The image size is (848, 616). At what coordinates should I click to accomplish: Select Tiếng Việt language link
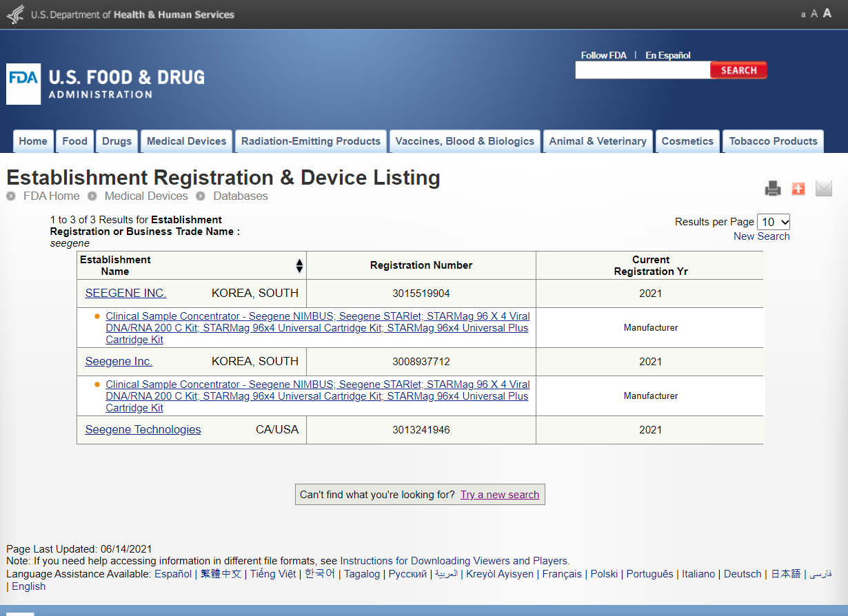click(273, 574)
